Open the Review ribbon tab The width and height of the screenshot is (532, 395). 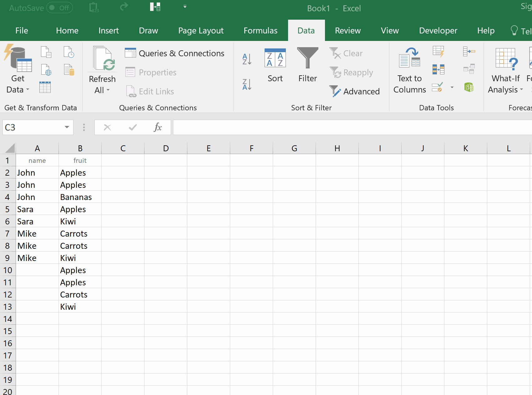point(347,30)
